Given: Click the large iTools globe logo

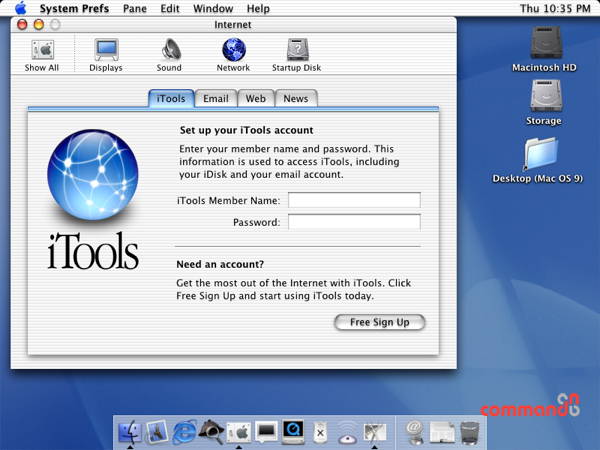Looking at the screenshot, I should 93,174.
